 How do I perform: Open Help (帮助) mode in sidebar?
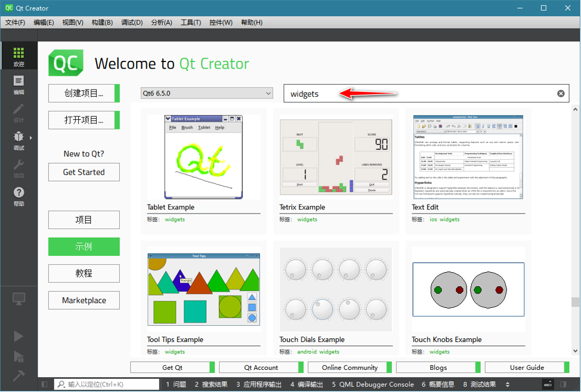pos(18,196)
